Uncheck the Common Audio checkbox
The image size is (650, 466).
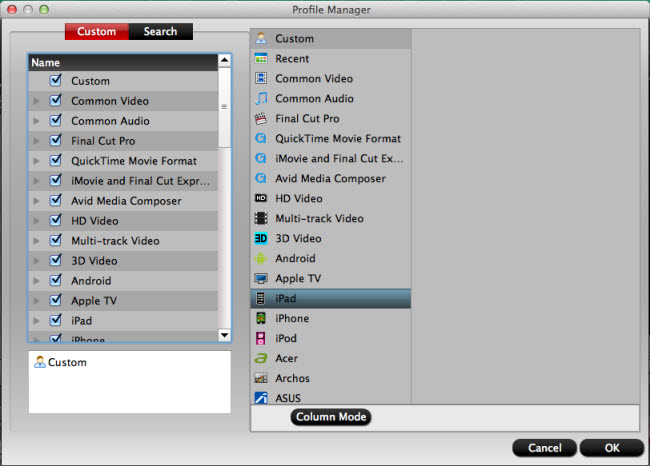click(56, 120)
